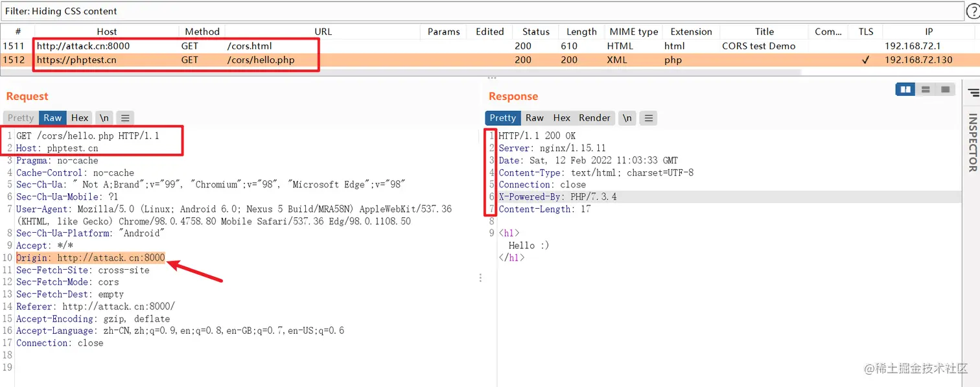The height and width of the screenshot is (387, 980).
Task: Toggle \n non-printable characters in Response pane
Action: pyautogui.click(x=627, y=117)
